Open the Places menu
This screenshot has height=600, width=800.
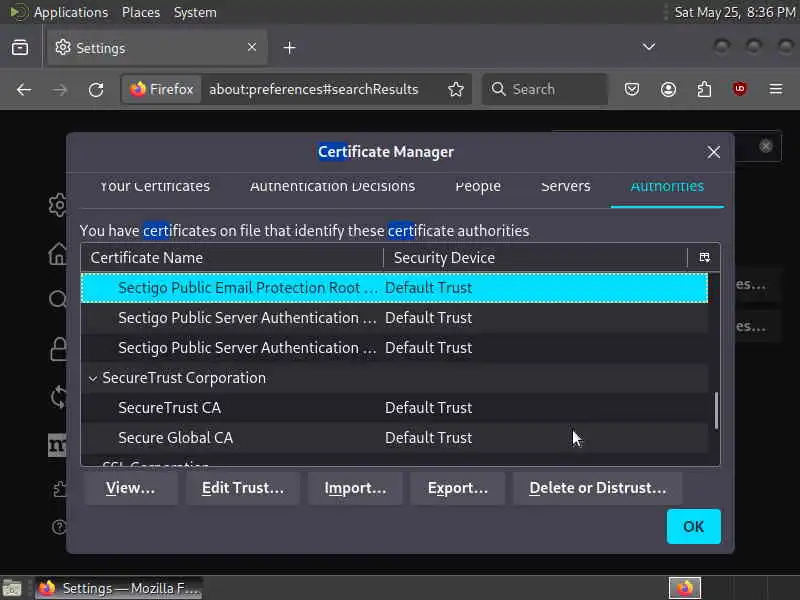(x=141, y=12)
